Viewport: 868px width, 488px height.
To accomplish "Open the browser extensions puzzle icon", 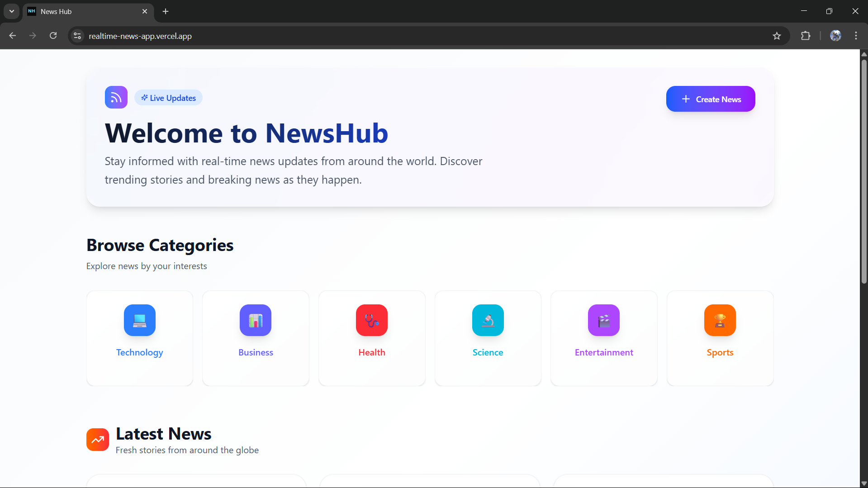I will (x=806, y=36).
